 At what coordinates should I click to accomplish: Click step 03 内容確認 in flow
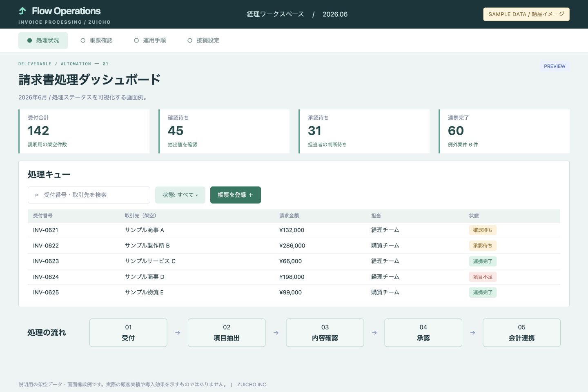(x=325, y=333)
